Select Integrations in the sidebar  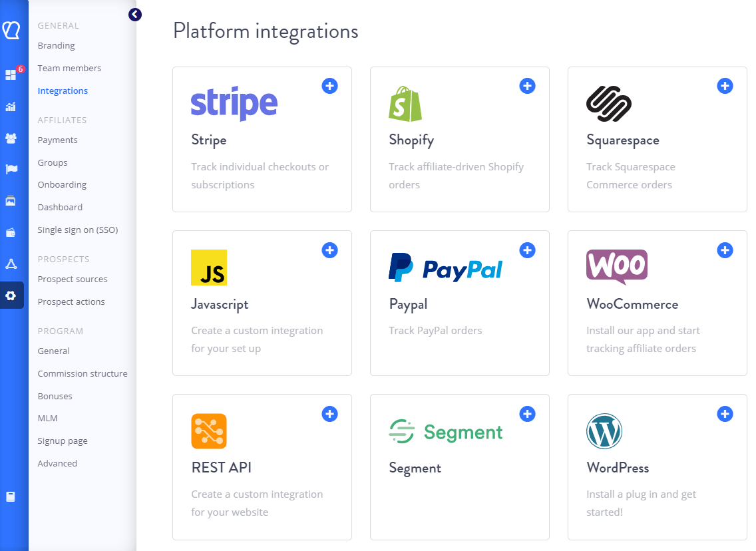[x=63, y=91]
